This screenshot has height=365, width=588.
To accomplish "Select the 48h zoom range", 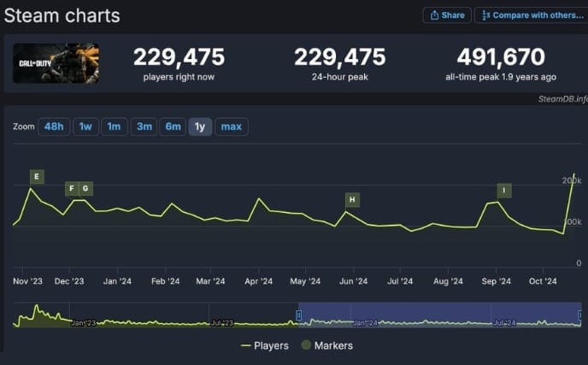I will [x=54, y=127].
